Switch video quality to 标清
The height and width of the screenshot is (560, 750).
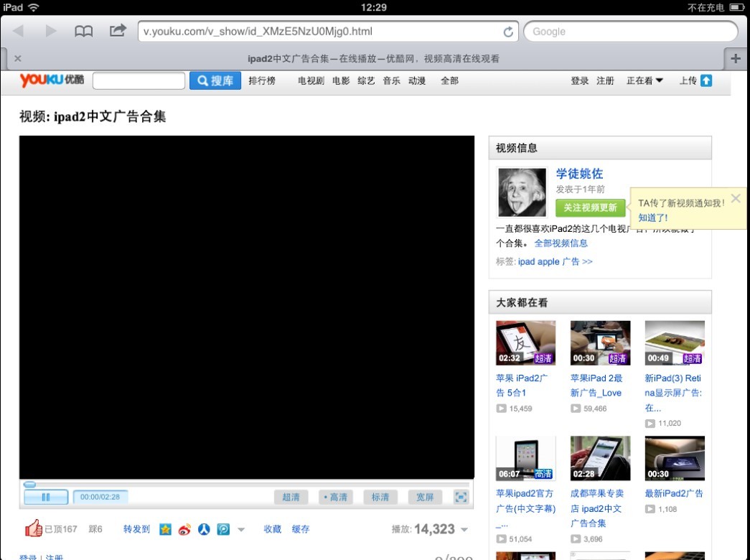pyautogui.click(x=380, y=497)
